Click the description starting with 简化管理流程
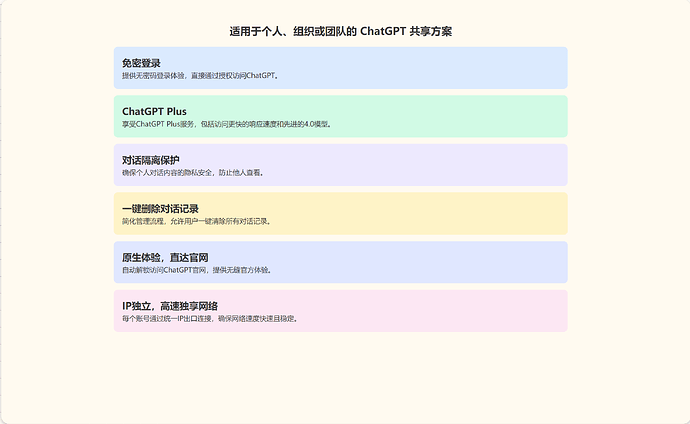This screenshot has height=424, width=690. 196,221
